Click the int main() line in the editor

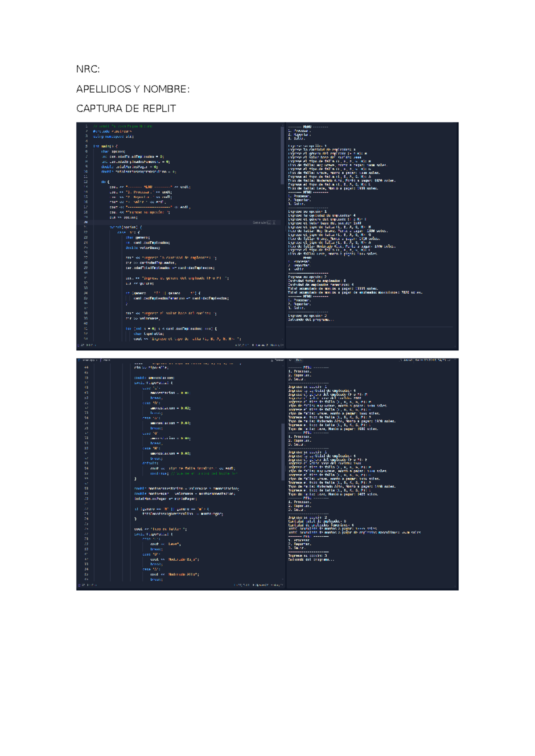105,146
